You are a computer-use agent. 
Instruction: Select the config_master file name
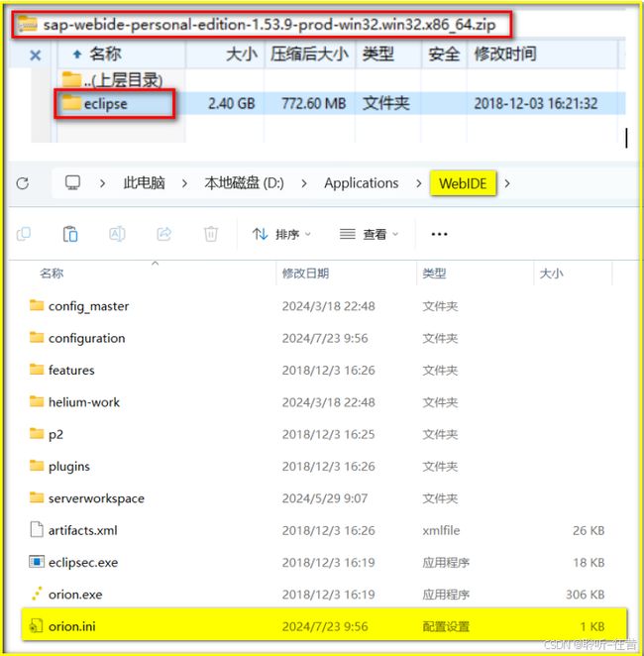88,306
